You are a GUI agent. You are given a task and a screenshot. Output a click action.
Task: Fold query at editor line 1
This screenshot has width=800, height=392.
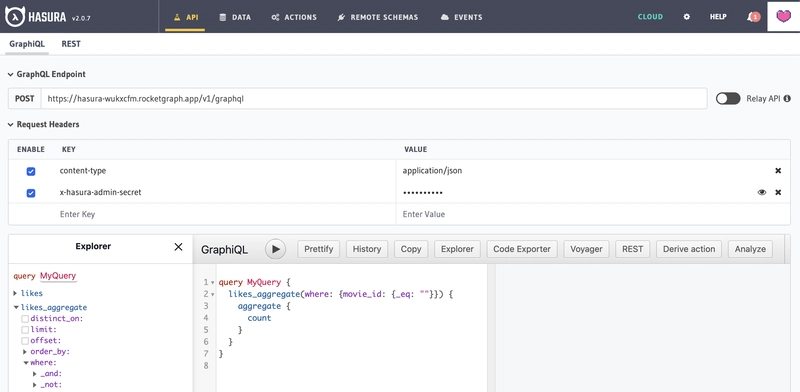(212, 282)
